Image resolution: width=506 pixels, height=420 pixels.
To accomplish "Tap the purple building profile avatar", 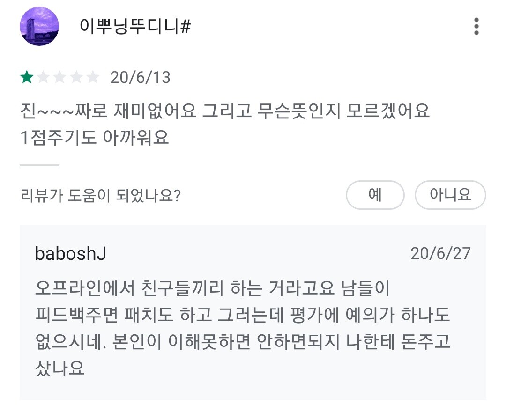I will click(x=39, y=26).
